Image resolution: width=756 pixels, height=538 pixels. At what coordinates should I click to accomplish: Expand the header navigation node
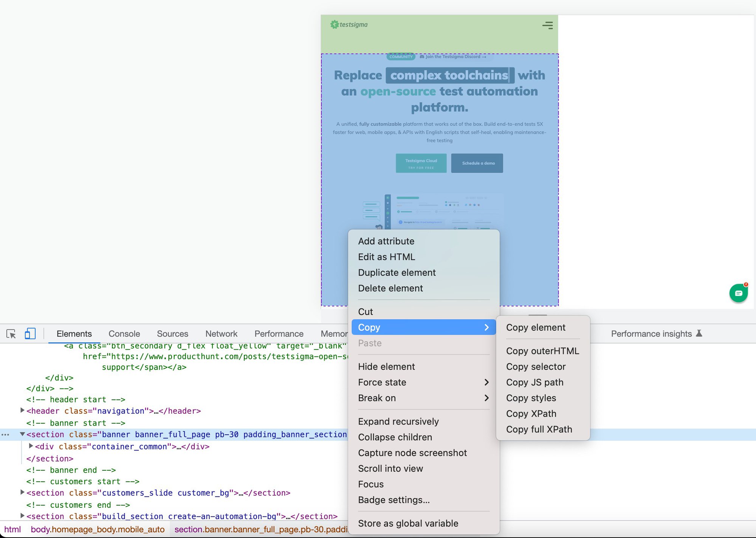[22, 410]
